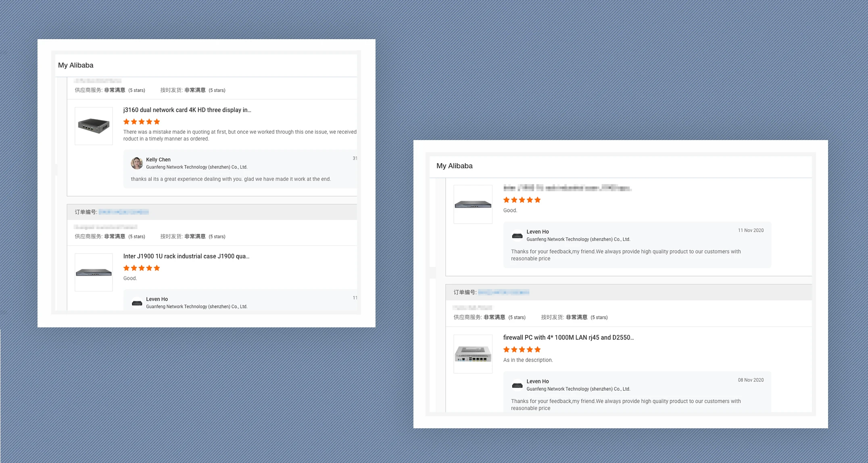Click blurred order number in left panel
Image resolution: width=868 pixels, height=463 pixels.
123,212
